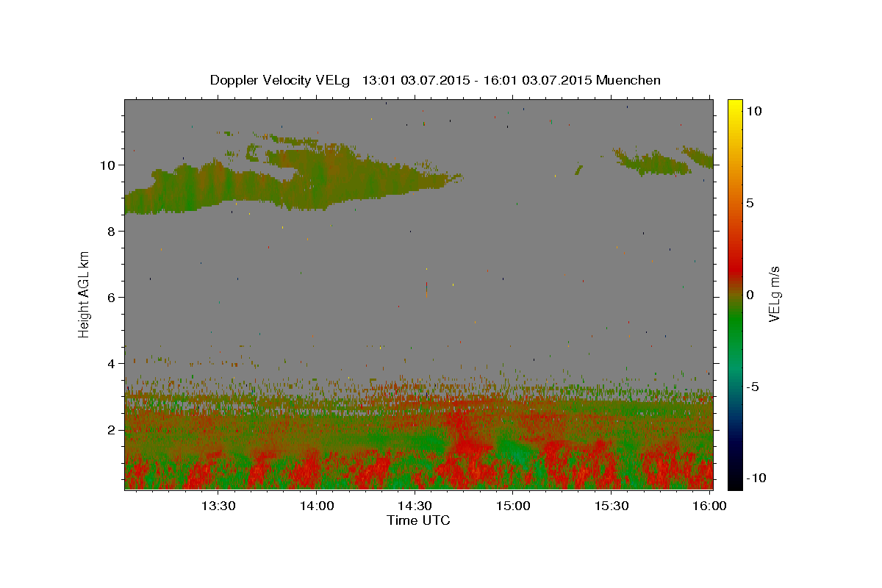Click the small cloud echo near 15:45 at 10 km
This screenshot has width=882, height=588.
[654, 164]
